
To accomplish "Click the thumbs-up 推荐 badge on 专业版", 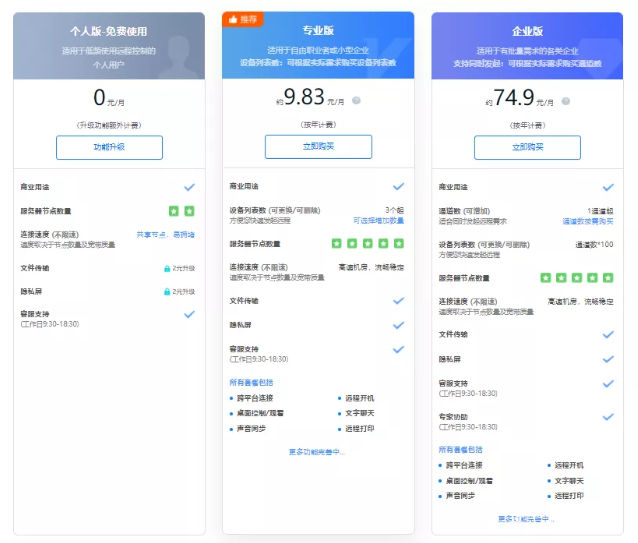I will pyautogui.click(x=244, y=19).
